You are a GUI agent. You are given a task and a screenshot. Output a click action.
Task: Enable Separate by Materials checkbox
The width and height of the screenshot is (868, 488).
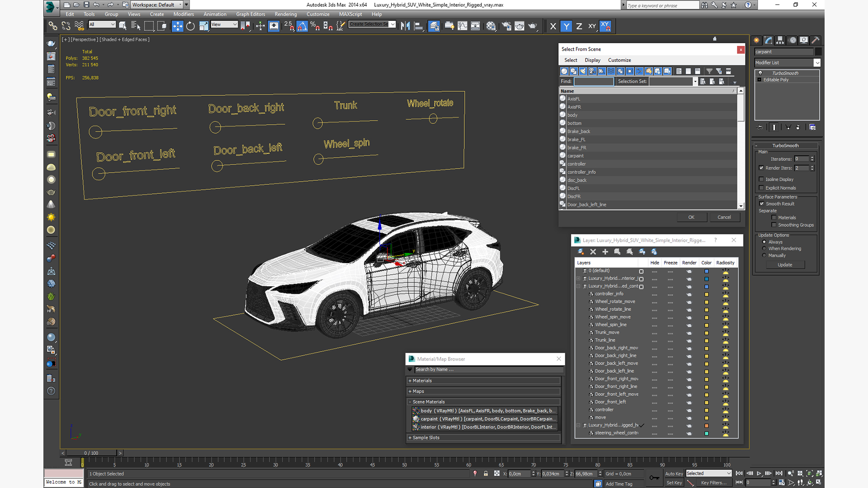coord(774,218)
